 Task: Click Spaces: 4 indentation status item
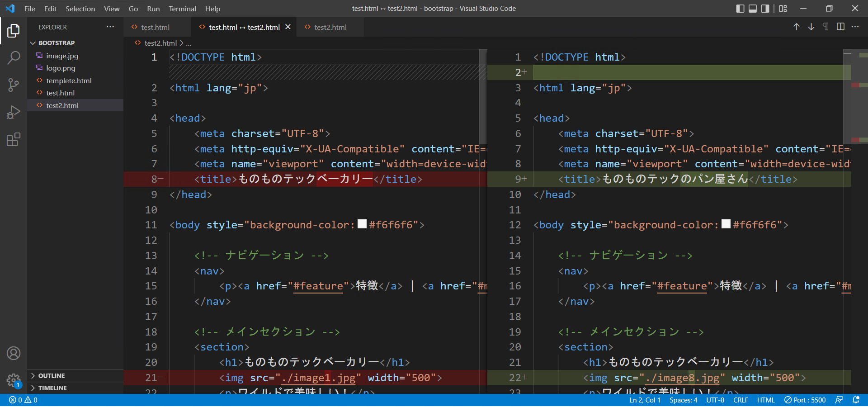pos(683,400)
